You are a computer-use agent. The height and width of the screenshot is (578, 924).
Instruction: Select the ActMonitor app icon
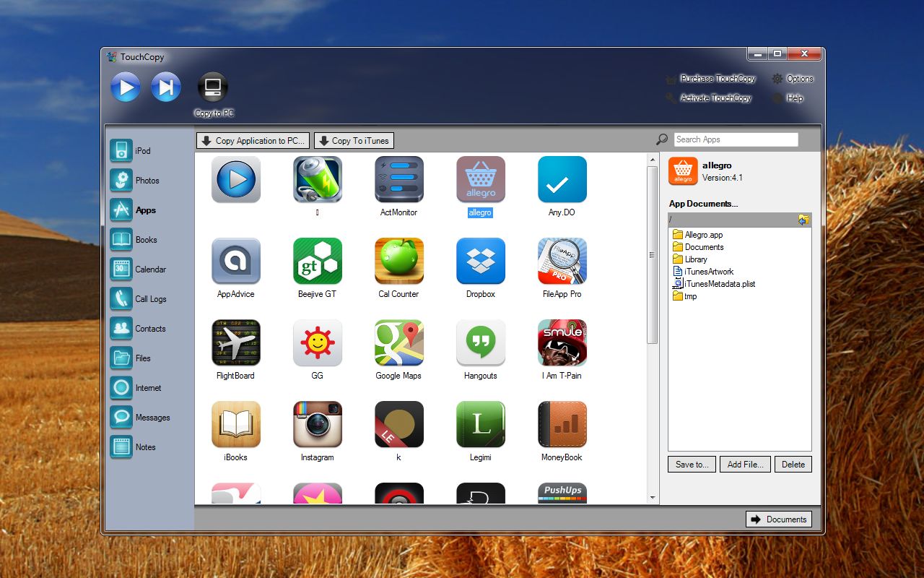[x=399, y=180]
